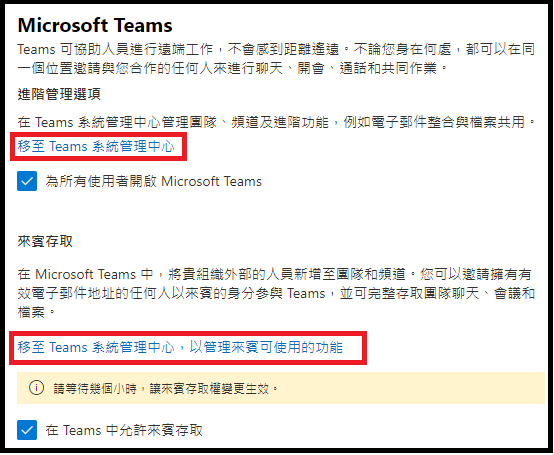
Task: Open the 移至 Teams 系統管理中心 link
Action: [96, 146]
